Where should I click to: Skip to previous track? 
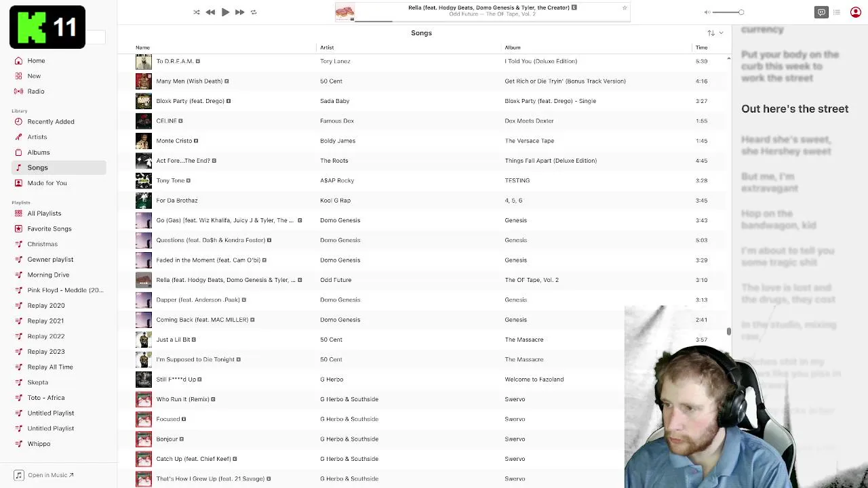click(x=210, y=12)
